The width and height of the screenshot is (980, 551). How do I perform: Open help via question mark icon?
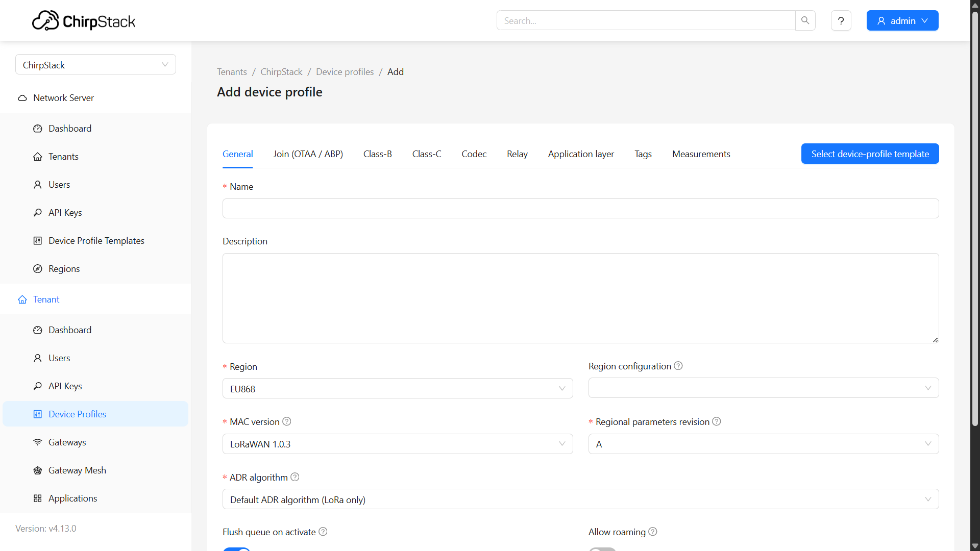pos(841,20)
